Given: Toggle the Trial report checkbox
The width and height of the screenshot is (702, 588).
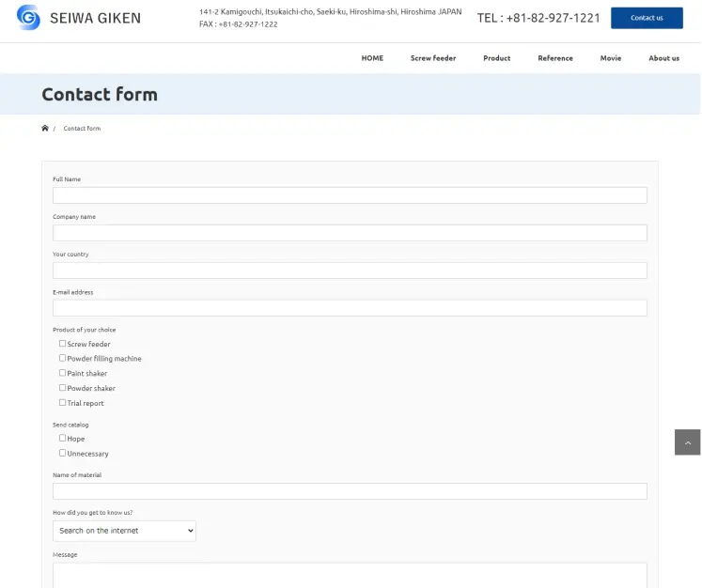Looking at the screenshot, I should 62,402.
